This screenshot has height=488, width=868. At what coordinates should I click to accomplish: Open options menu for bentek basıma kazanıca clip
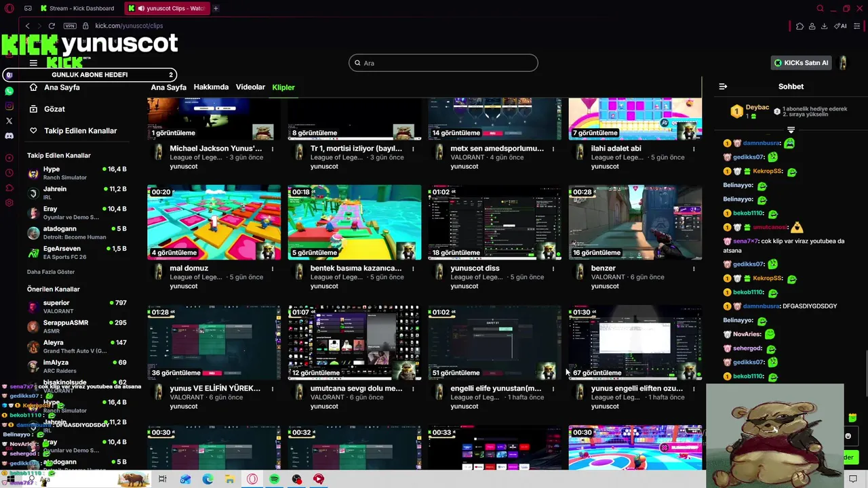point(413,268)
